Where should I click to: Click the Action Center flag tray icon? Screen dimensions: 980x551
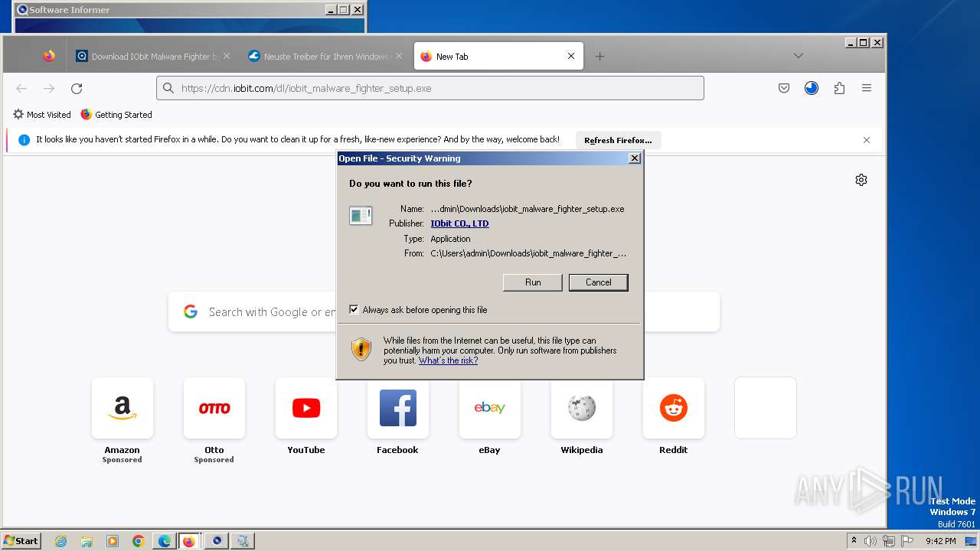click(907, 541)
